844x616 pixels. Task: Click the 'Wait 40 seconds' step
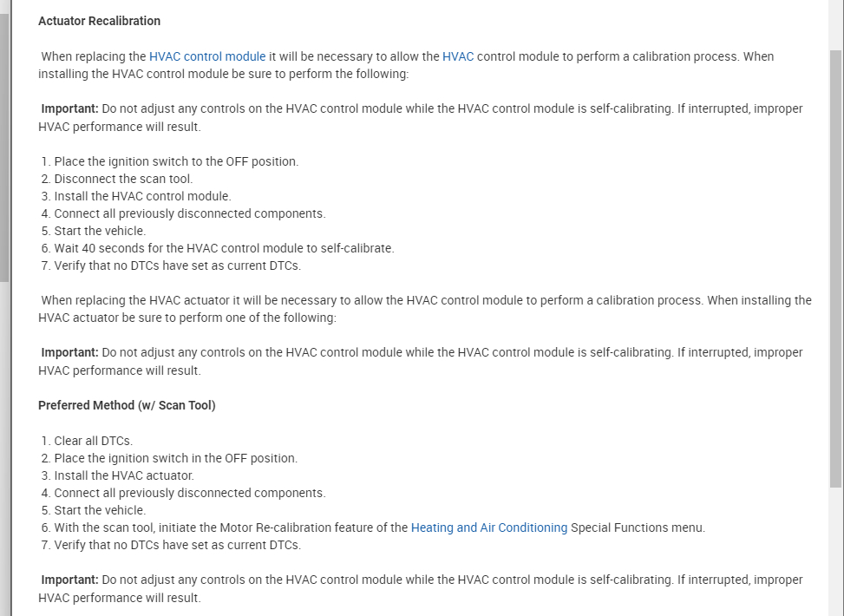[224, 248]
